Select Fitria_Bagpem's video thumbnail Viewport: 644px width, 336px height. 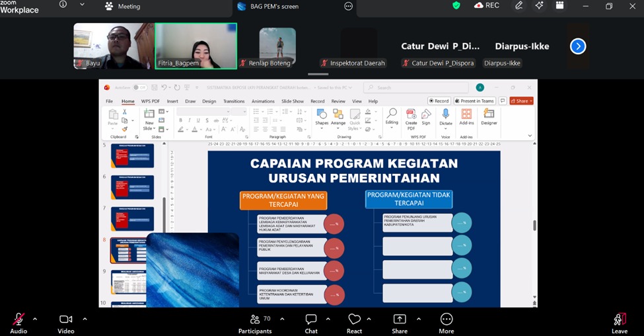(x=196, y=46)
